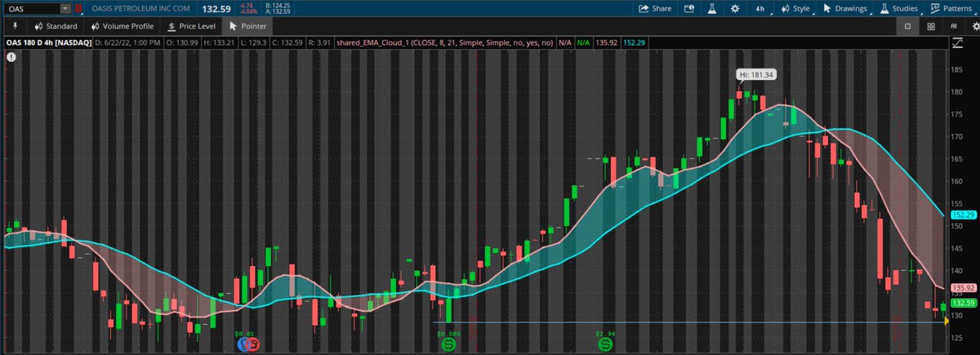Click the Hi: 181.34 price bubble
Image resolution: width=980 pixels, height=355 pixels.
pyautogui.click(x=756, y=74)
